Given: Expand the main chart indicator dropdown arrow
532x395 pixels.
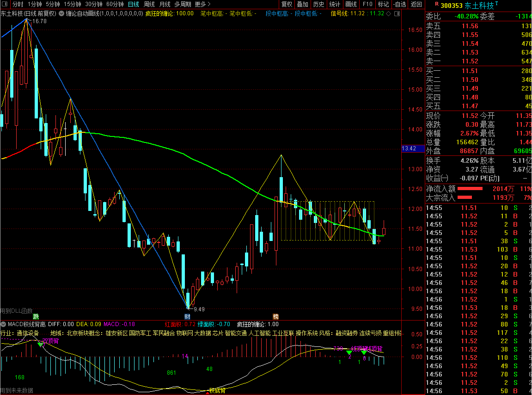Looking at the screenshot, I should click(61, 13).
